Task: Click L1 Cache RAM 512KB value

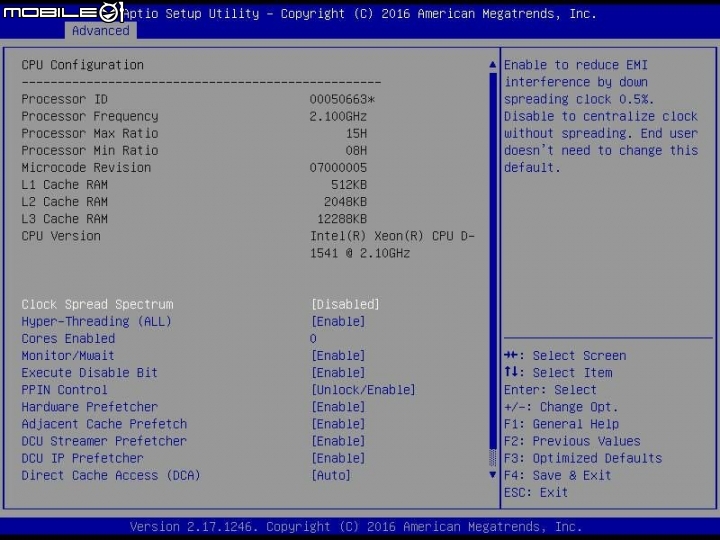Action: click(x=349, y=185)
